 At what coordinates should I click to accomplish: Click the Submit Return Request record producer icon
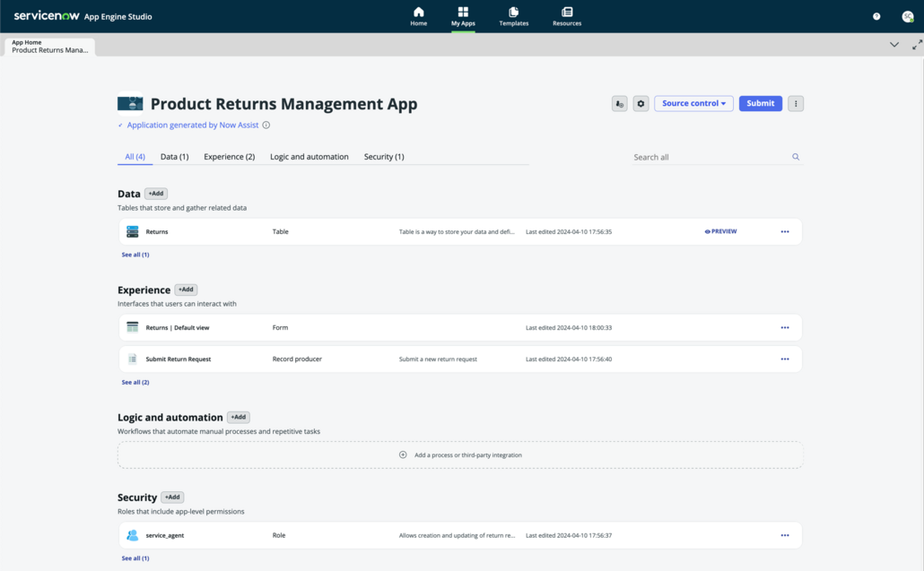click(x=133, y=359)
